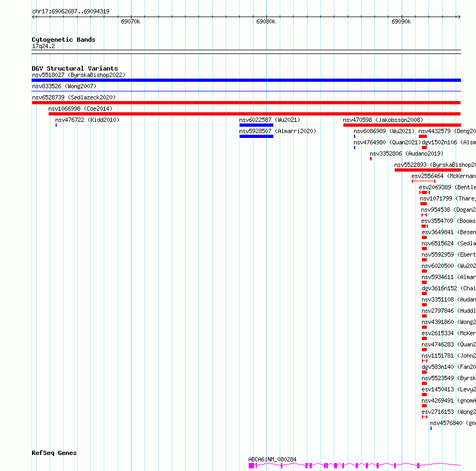476x471 pixels.
Task: Open the nsv5592959 variant label
Action: click(449, 254)
